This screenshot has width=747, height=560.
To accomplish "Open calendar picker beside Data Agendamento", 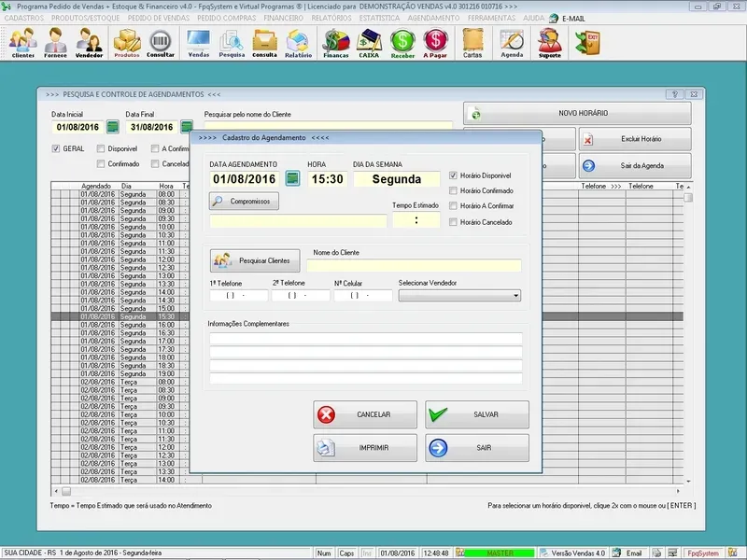I will [x=292, y=178].
